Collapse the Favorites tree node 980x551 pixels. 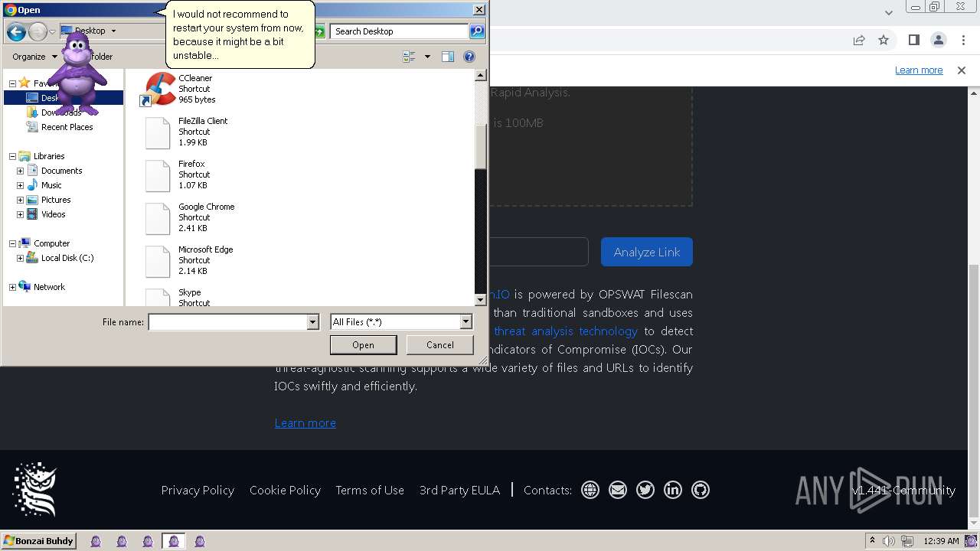coord(12,83)
